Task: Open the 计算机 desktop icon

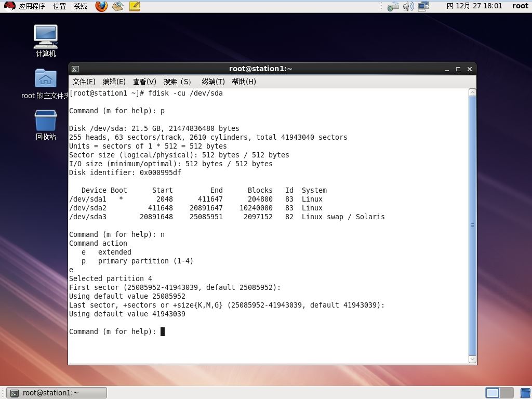Action: [46, 41]
